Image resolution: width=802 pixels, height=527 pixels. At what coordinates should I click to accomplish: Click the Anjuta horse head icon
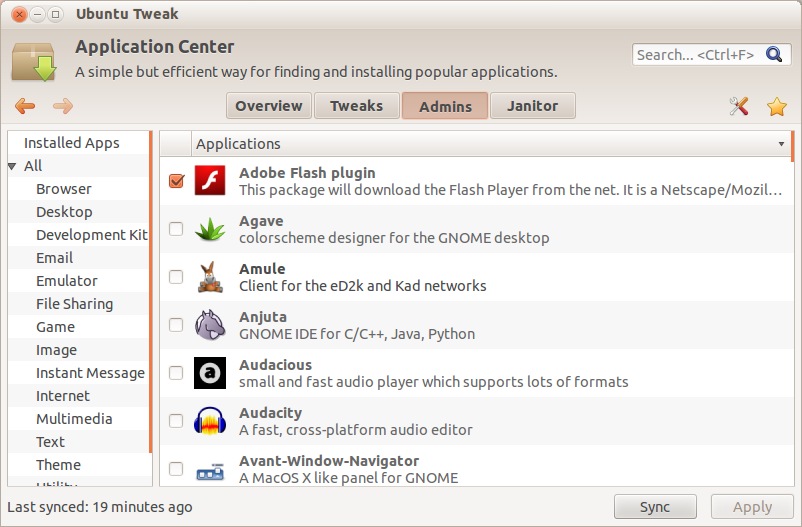point(210,325)
